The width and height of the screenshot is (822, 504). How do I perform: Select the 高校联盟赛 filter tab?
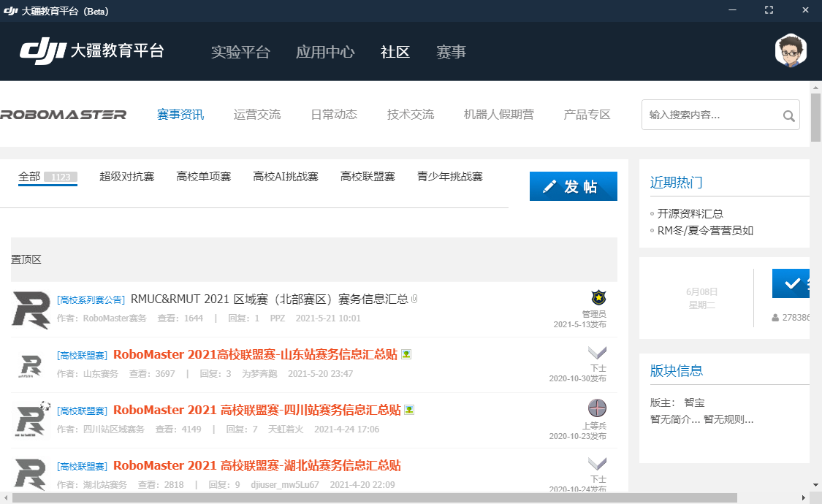tap(368, 176)
